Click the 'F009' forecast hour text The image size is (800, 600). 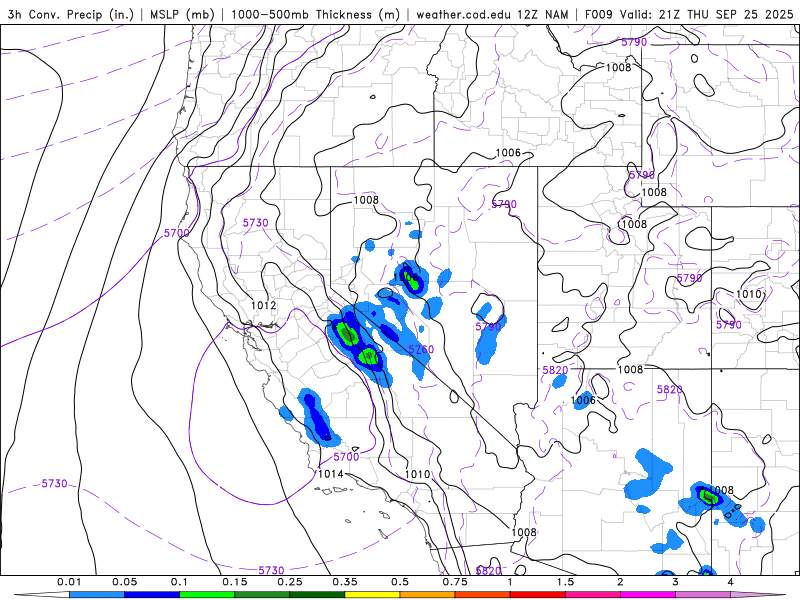click(x=598, y=14)
